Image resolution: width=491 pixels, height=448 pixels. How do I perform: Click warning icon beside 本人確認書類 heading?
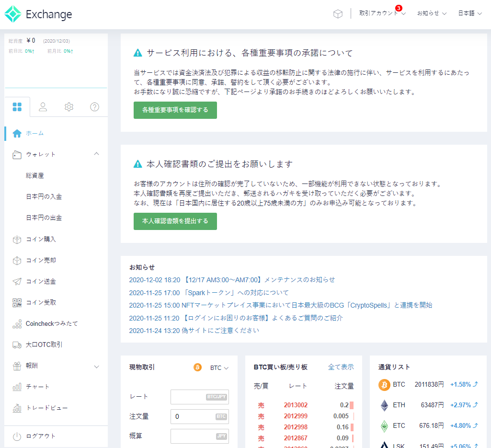click(138, 164)
